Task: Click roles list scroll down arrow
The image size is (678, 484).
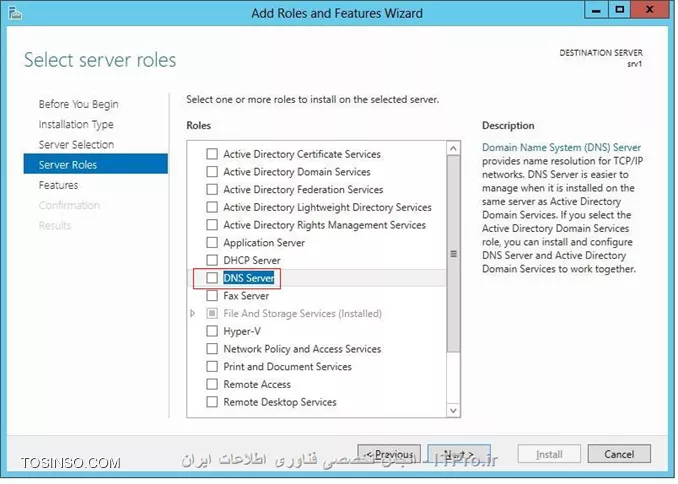Action: (x=453, y=410)
